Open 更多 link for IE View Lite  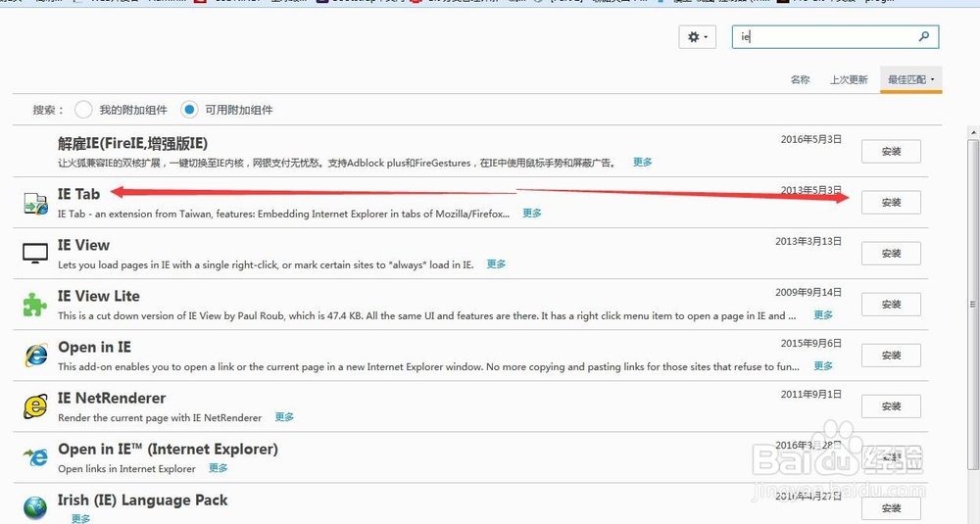point(823,315)
